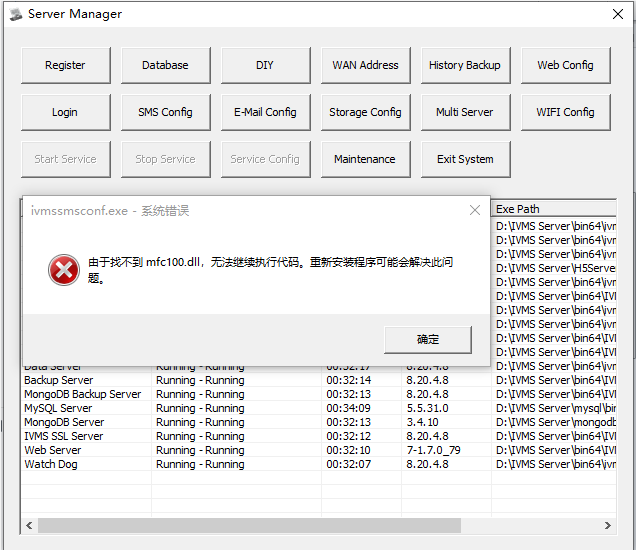Select the MySQL Server row

point(58,408)
